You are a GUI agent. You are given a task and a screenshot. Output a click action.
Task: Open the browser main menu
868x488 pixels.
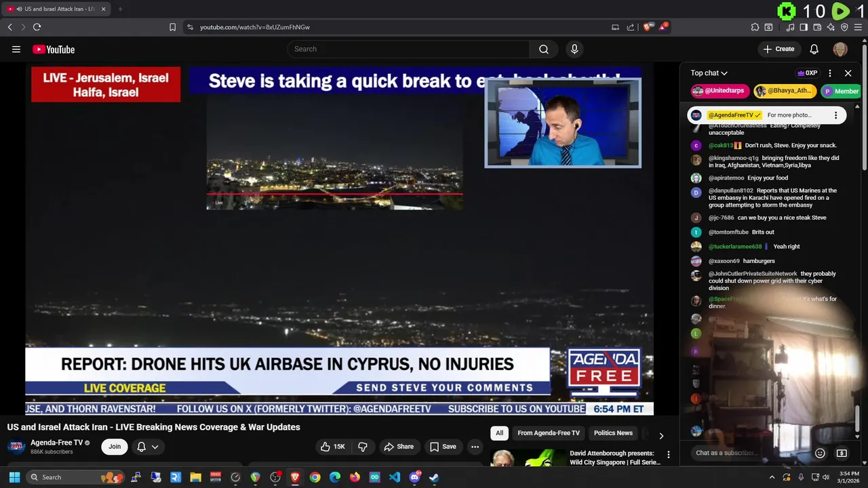858,27
